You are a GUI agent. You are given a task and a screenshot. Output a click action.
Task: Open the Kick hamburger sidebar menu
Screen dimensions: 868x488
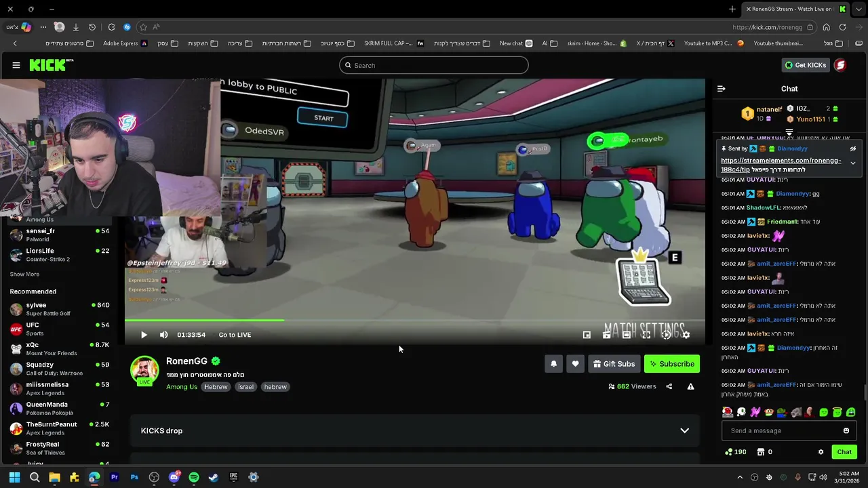(x=16, y=65)
